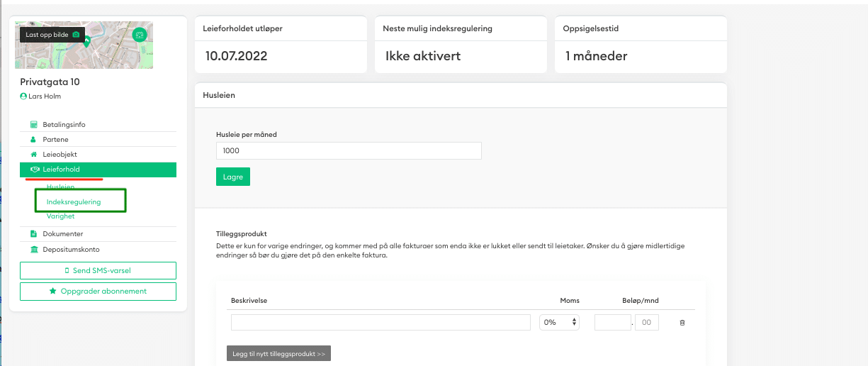Click the house icon beside Leieobjekt

[x=33, y=154]
